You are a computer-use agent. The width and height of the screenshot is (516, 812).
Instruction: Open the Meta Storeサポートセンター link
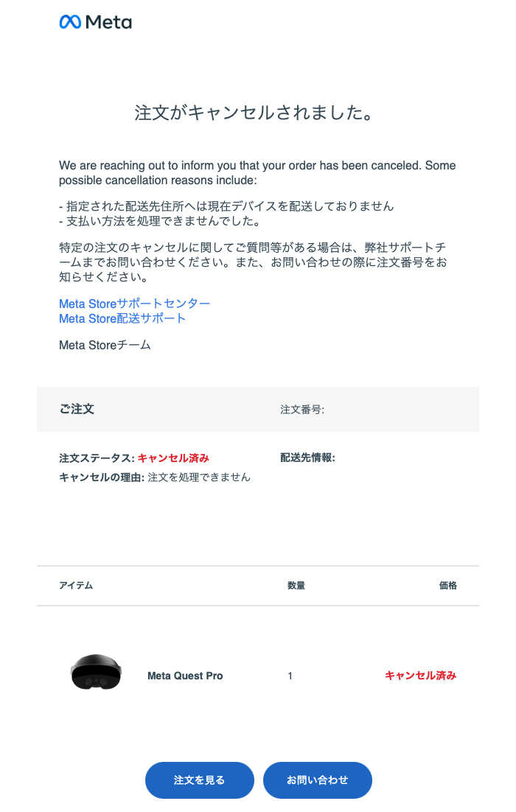point(135,304)
